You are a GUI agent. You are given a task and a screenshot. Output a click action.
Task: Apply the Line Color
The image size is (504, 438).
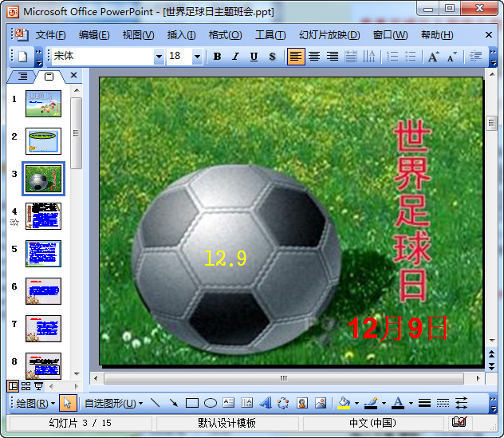(371, 403)
